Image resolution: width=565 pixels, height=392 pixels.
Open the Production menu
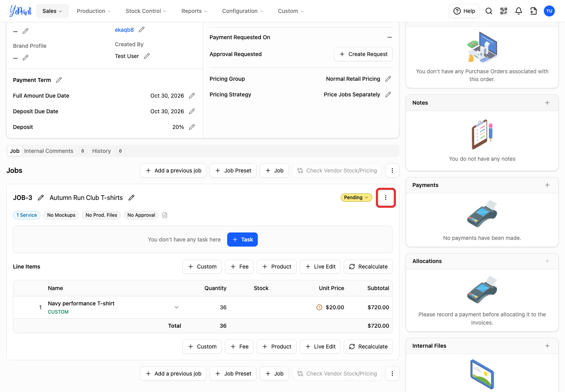click(x=94, y=11)
